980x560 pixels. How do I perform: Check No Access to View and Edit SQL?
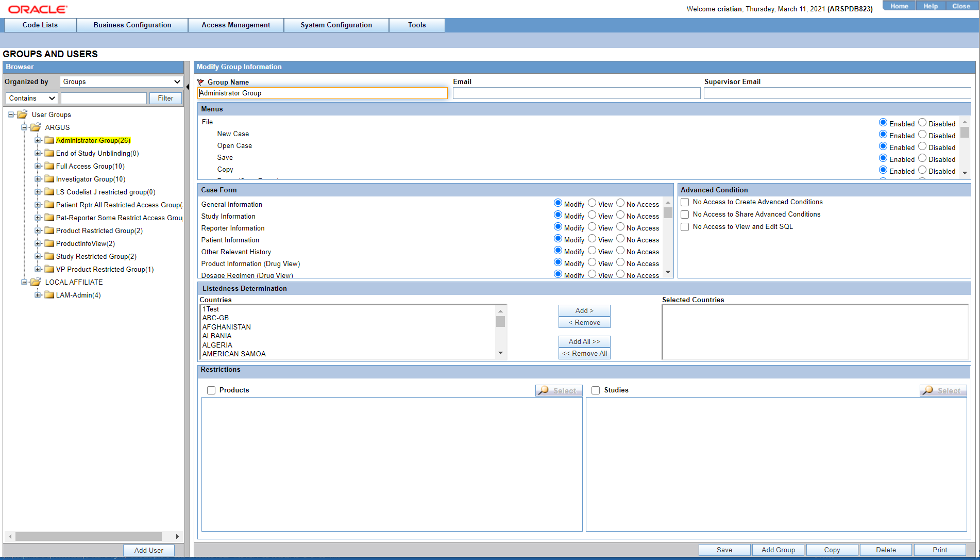[685, 227]
